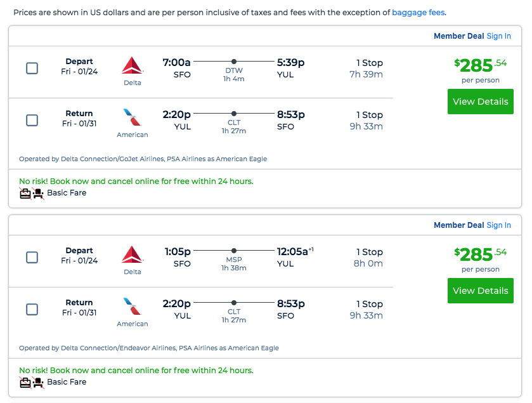Select the checkbox for the 1:05p MSP-routed departure
The width and height of the screenshot is (532, 403).
click(x=32, y=257)
